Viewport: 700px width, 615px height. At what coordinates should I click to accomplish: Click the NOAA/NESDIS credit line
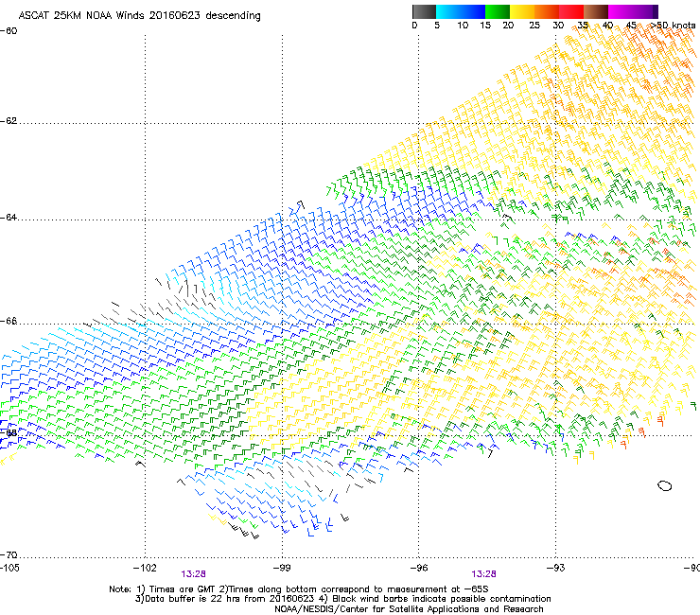pyautogui.click(x=409, y=609)
